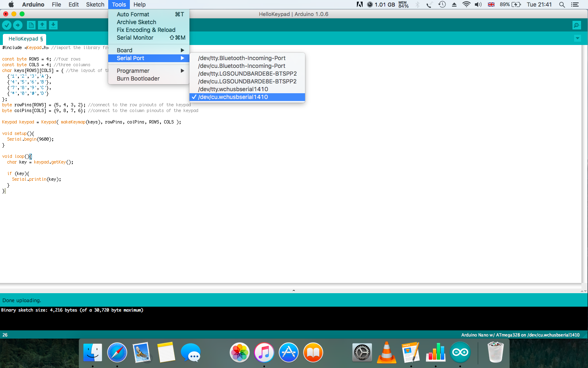Screen dimensions: 588x368
Task: Open the App Store from the Dock
Action: click(x=289, y=352)
